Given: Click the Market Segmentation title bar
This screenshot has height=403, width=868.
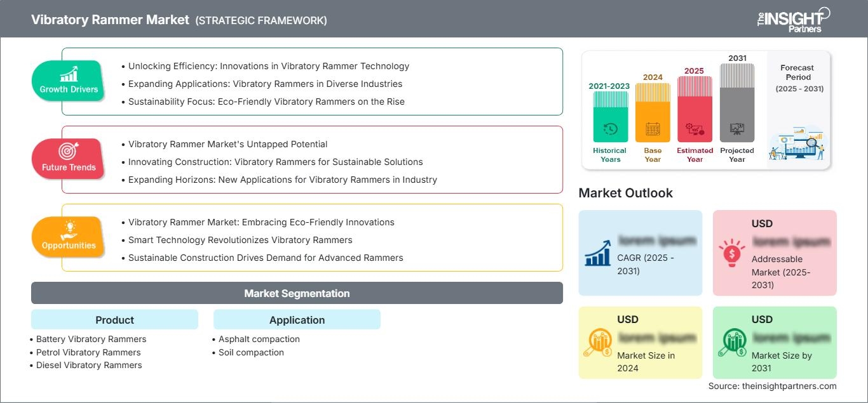Looking at the screenshot, I should coord(297,293).
